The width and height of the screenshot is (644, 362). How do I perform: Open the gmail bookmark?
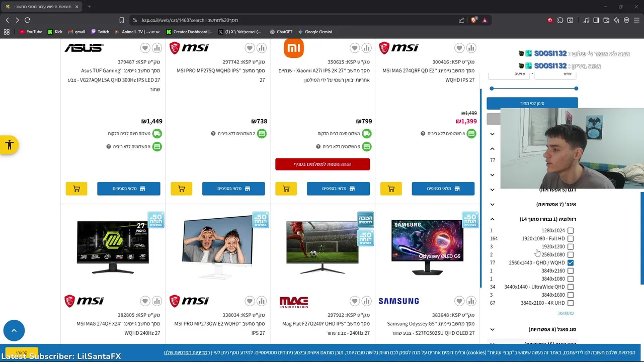coord(76,32)
